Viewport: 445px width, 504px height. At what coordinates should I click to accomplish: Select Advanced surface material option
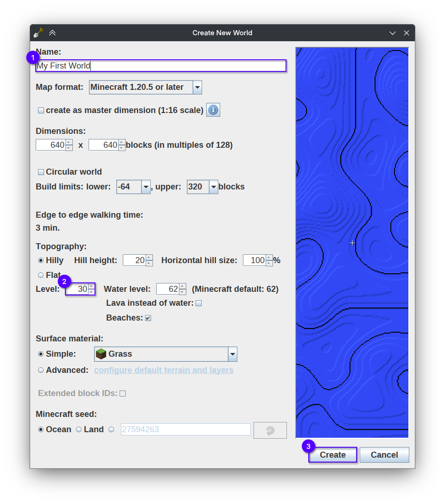click(x=41, y=370)
